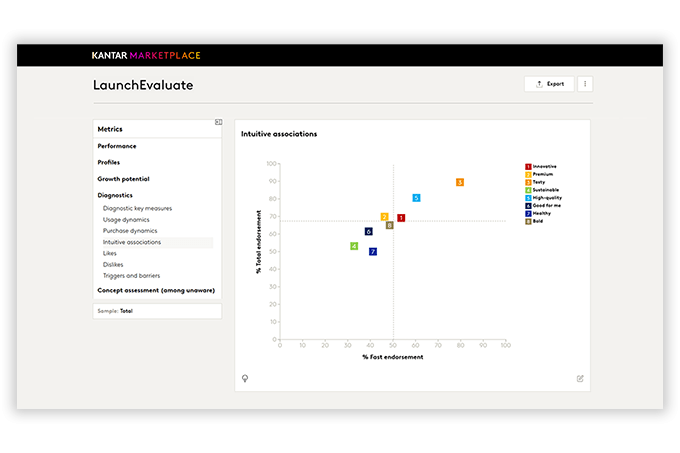
Task: Click the Intuitive associations chart title
Action: pos(279,134)
